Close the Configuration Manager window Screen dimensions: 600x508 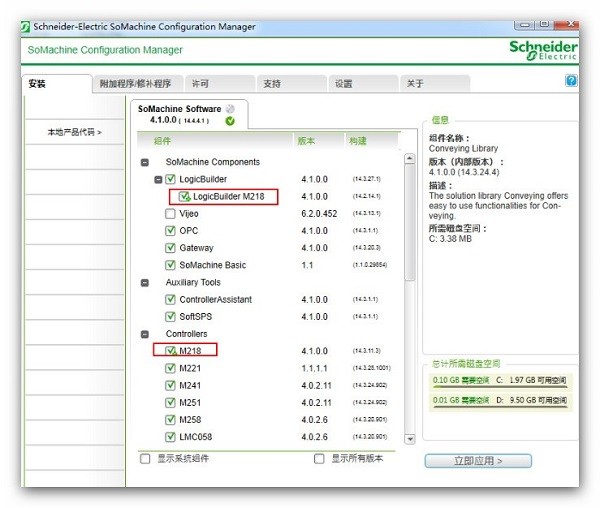(566, 24)
